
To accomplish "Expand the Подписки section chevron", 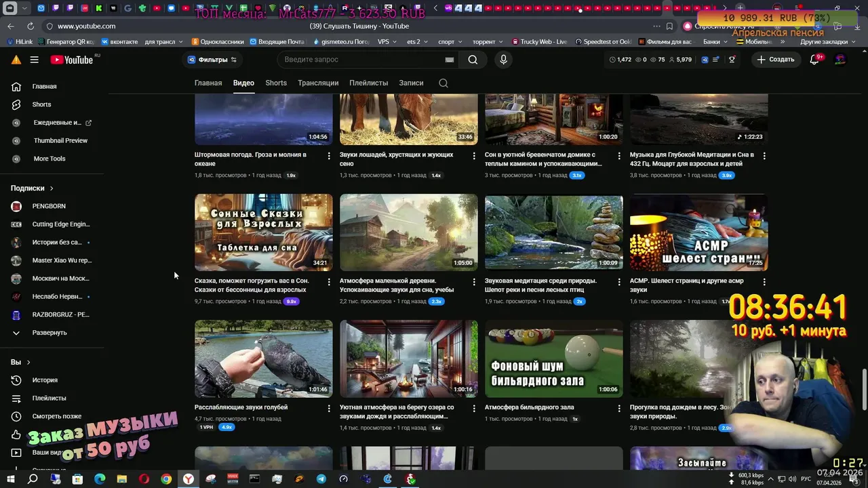I will click(x=52, y=188).
